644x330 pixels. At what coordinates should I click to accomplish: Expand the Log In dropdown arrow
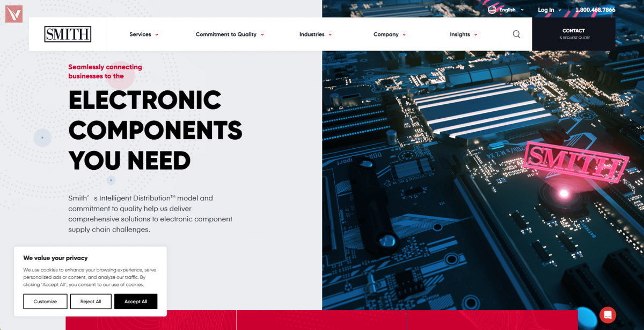coord(560,10)
